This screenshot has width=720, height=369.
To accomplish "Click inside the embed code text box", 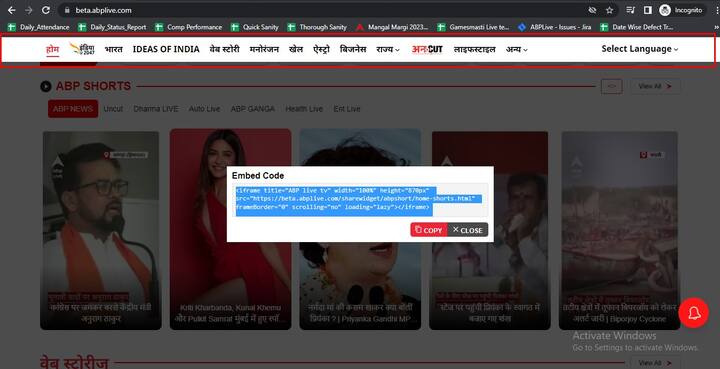I will pyautogui.click(x=360, y=200).
